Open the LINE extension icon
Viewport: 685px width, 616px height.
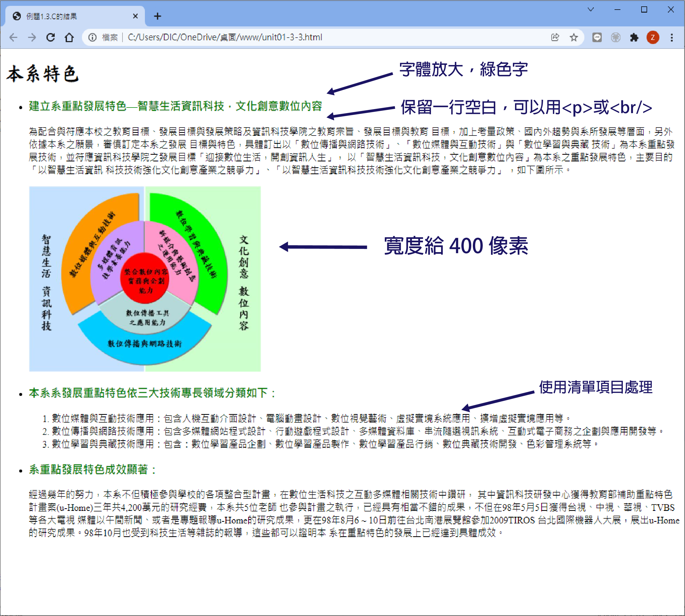(x=597, y=38)
